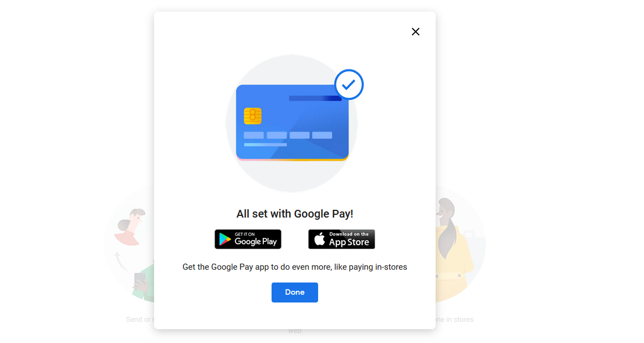The height and width of the screenshot is (343, 644).
Task: Click the circular arrow in left illustration
Action: pyautogui.click(x=120, y=261)
